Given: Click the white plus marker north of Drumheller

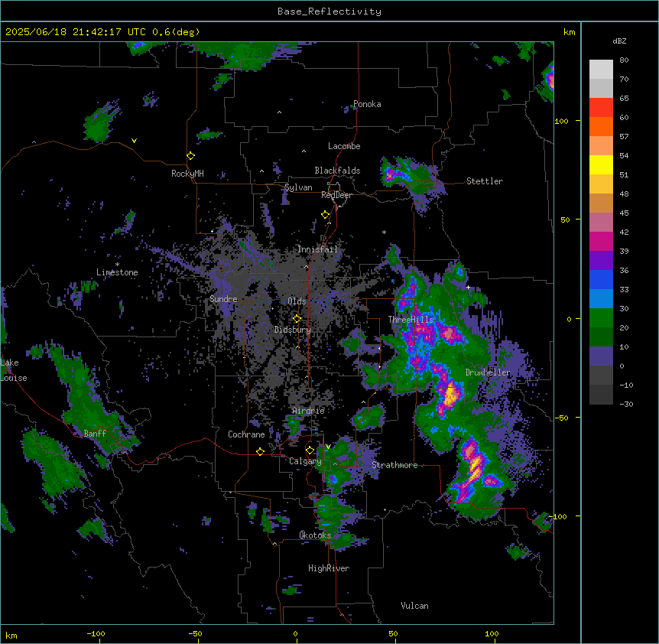Looking at the screenshot, I should click(468, 287).
